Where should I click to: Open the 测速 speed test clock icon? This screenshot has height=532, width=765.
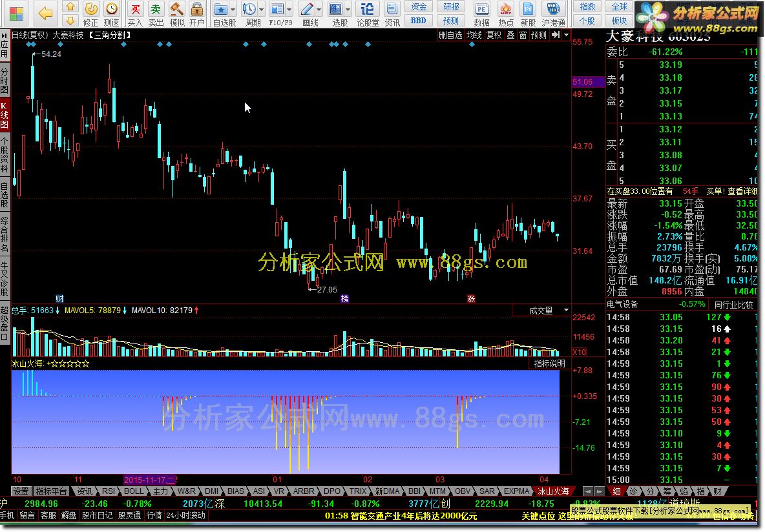pos(112,14)
